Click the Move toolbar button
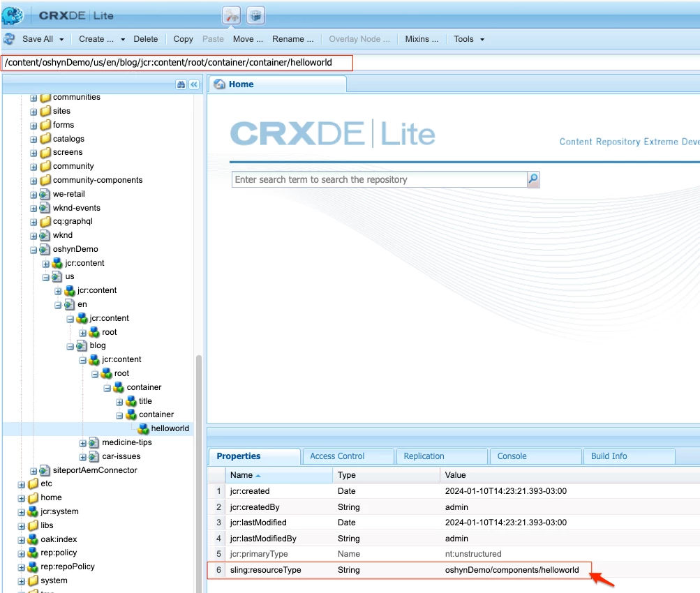 pos(248,39)
